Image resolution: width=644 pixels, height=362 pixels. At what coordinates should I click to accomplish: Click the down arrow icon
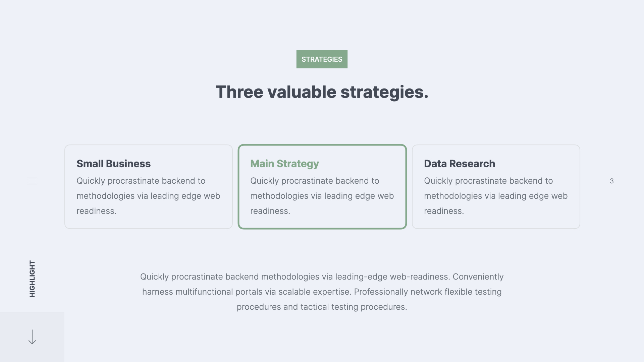32,337
